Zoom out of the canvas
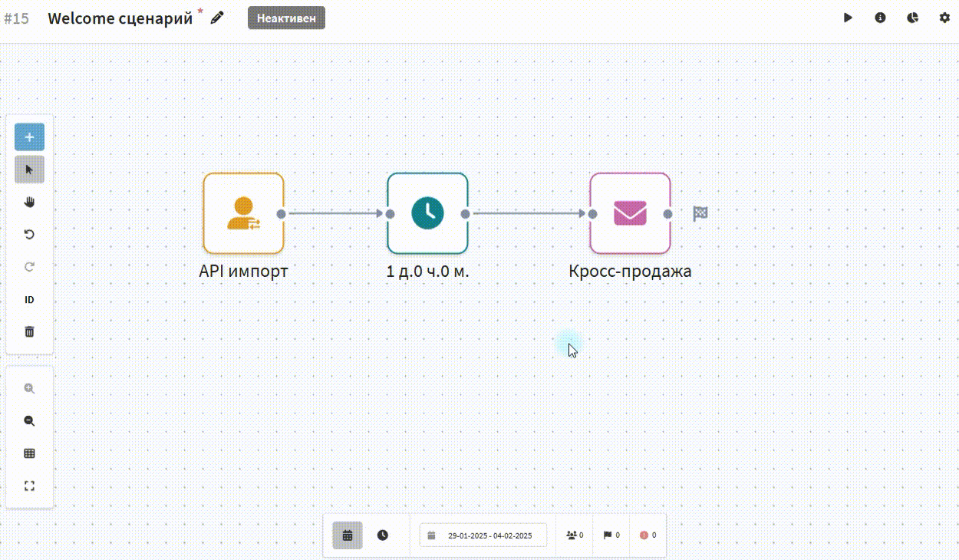Screen dimensions: 959x560 click(29, 421)
